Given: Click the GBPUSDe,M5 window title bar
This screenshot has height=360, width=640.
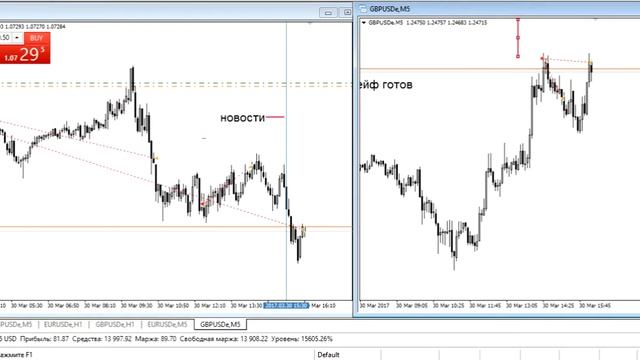Looking at the screenshot, I should click(498, 9).
